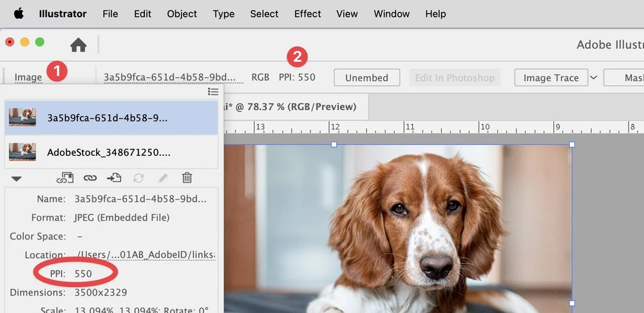Click the green fullscreen window button
This screenshot has height=313, width=644.
click(x=39, y=42)
